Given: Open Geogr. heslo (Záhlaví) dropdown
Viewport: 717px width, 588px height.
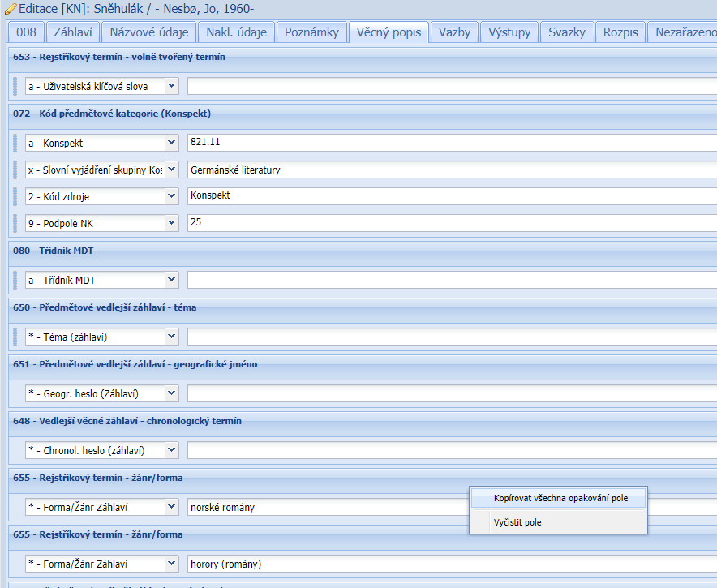Looking at the screenshot, I should 171,393.
